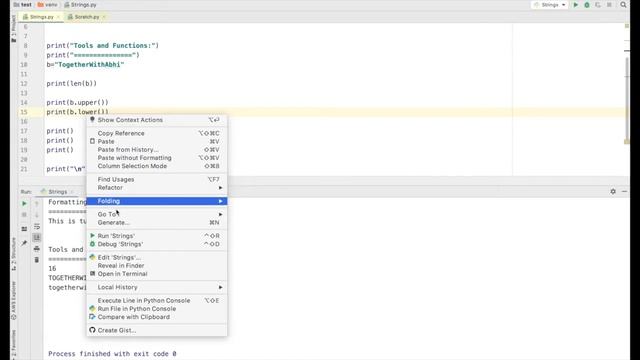Select Copy Reference in context menu
The image size is (640, 360).
[x=157, y=133]
